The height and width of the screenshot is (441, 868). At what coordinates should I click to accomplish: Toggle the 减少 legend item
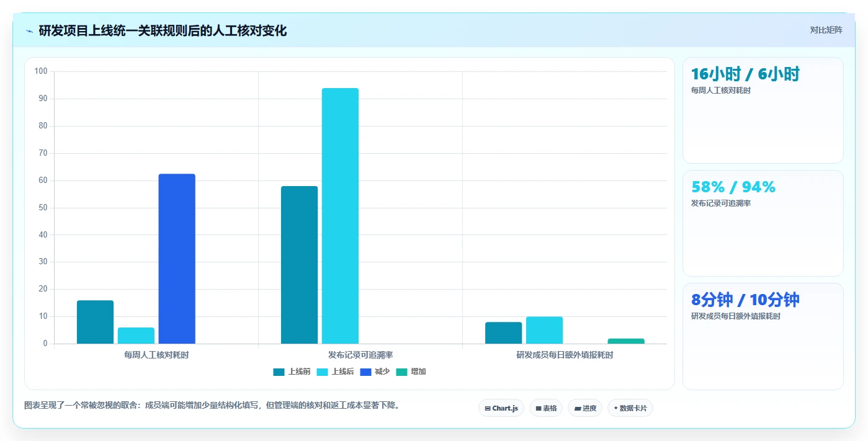[x=374, y=372]
